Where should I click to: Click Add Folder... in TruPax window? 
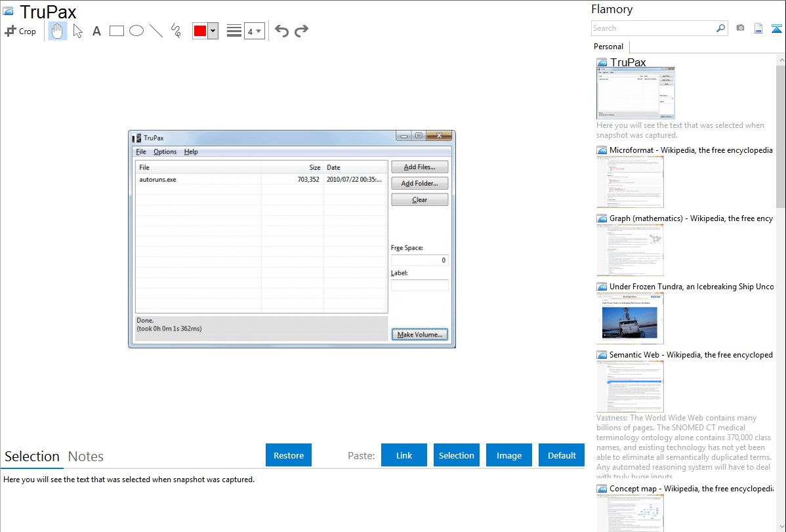point(419,184)
